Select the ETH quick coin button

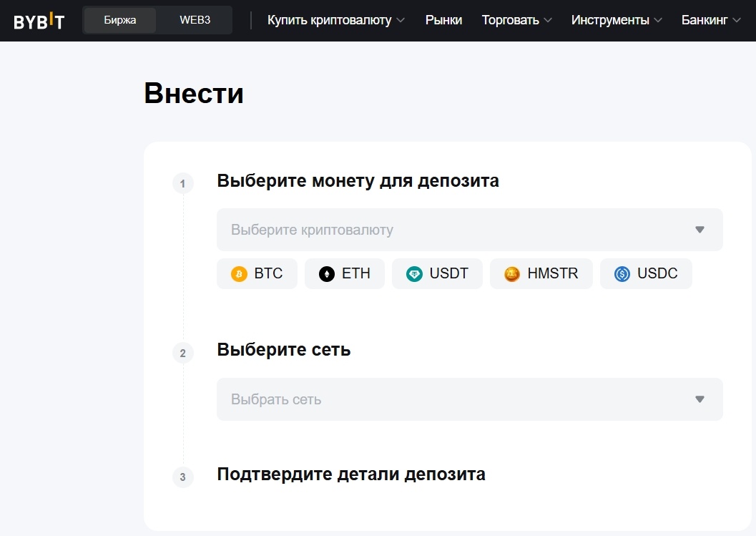click(x=345, y=273)
